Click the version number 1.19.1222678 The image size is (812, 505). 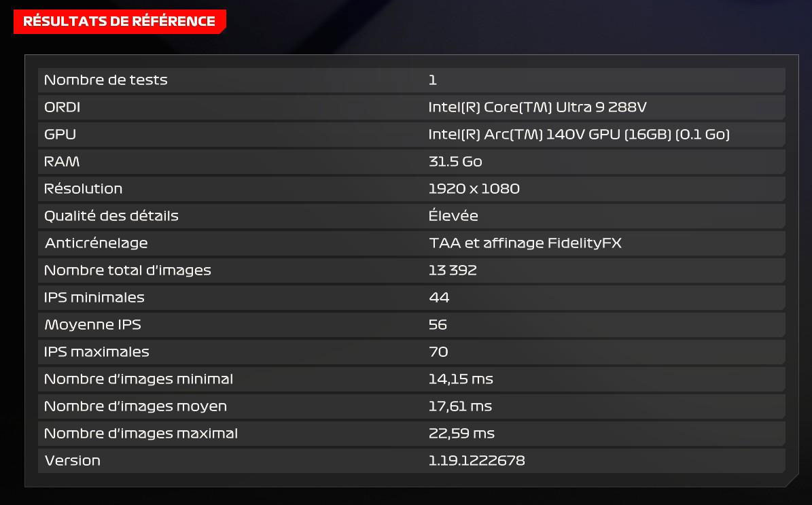[476, 461]
